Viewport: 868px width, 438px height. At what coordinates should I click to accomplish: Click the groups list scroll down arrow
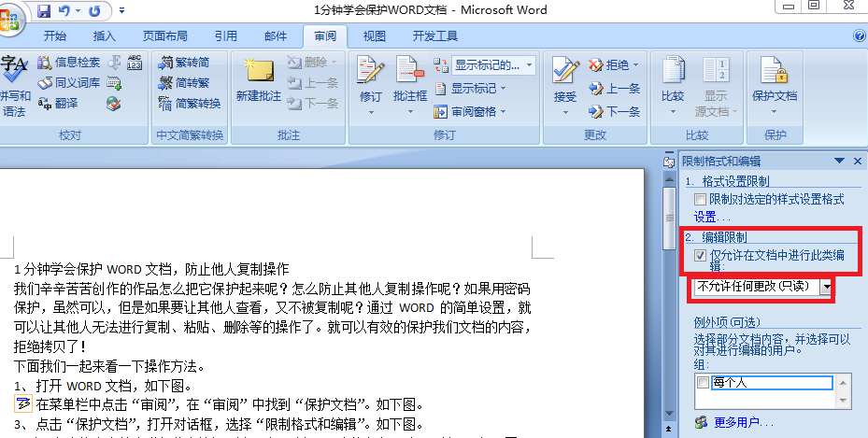(843, 401)
